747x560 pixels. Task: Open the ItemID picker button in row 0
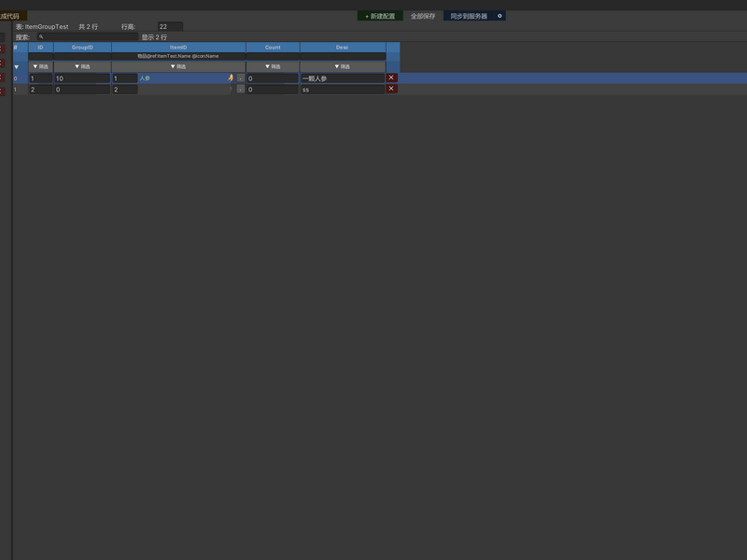[241, 78]
